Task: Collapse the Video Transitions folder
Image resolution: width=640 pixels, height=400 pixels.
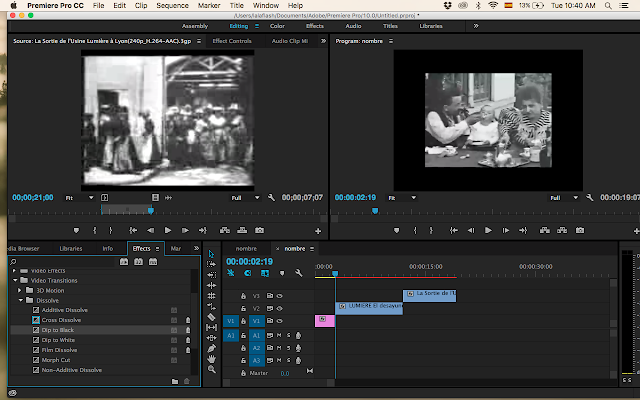Action: click(15, 280)
